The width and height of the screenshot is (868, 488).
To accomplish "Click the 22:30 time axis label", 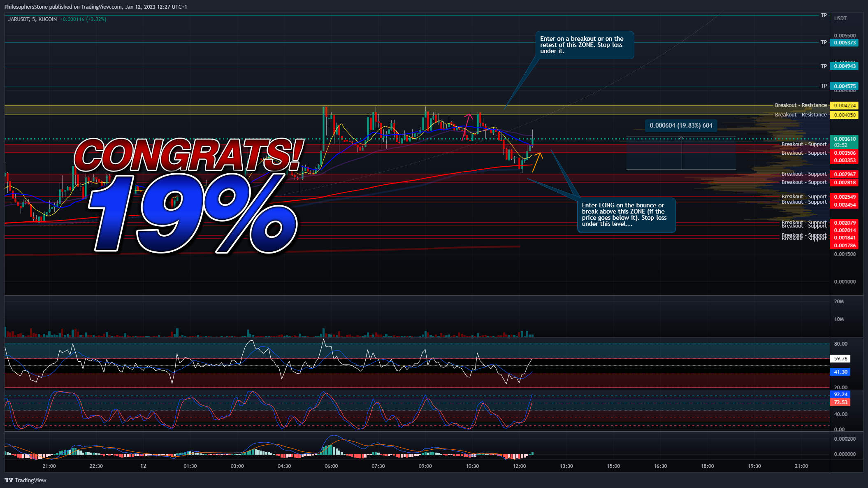I will 96,466.
